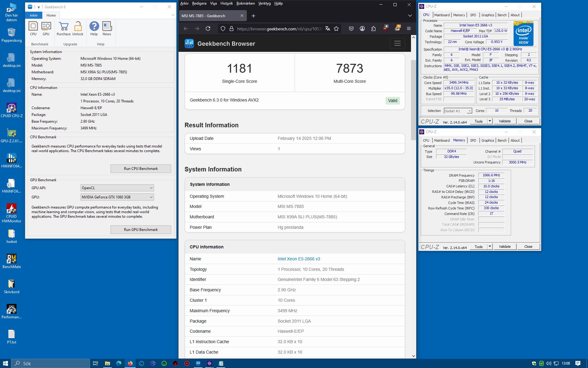588x368 pixels.
Task: Open Firefox account icon
Action: 362,29
